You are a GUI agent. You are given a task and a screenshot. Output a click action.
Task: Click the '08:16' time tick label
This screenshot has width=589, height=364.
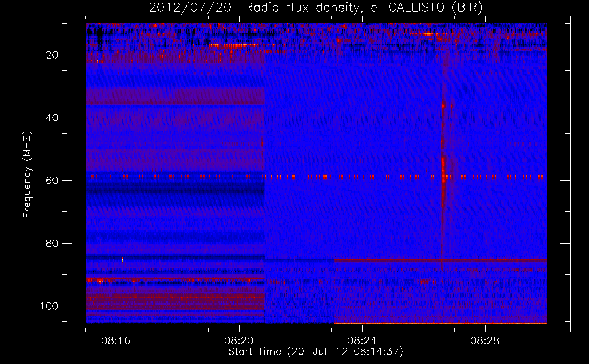click(x=116, y=341)
